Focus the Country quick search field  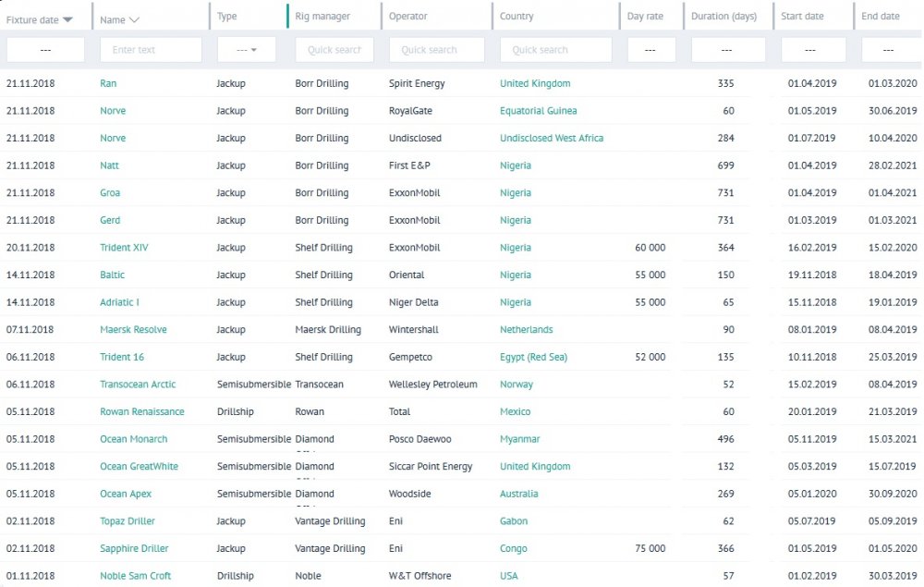click(555, 50)
